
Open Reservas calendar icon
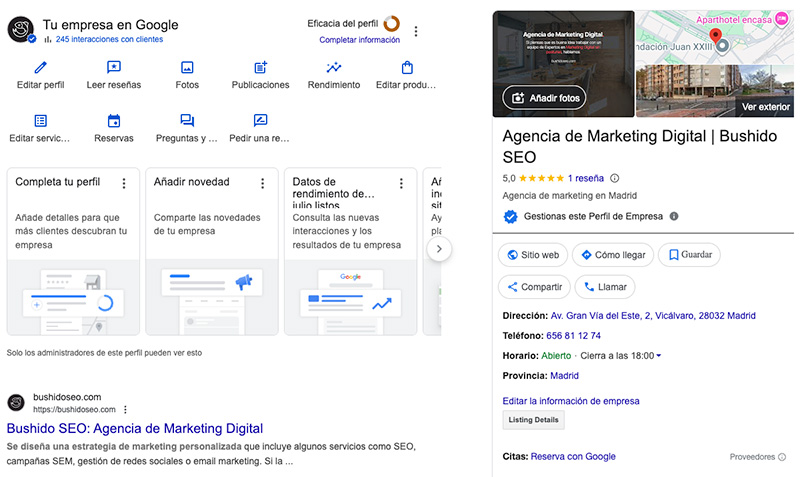[x=113, y=121]
